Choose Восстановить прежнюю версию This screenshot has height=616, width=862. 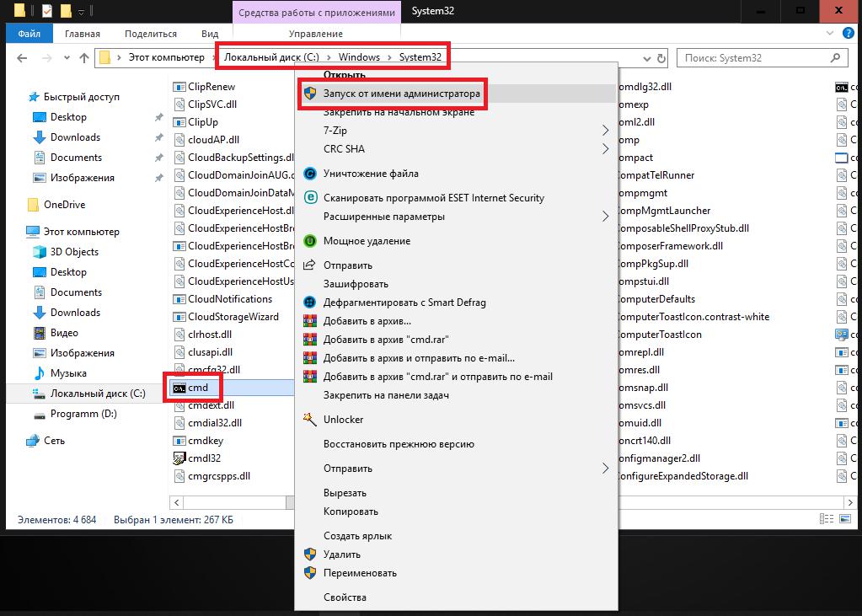457,444
